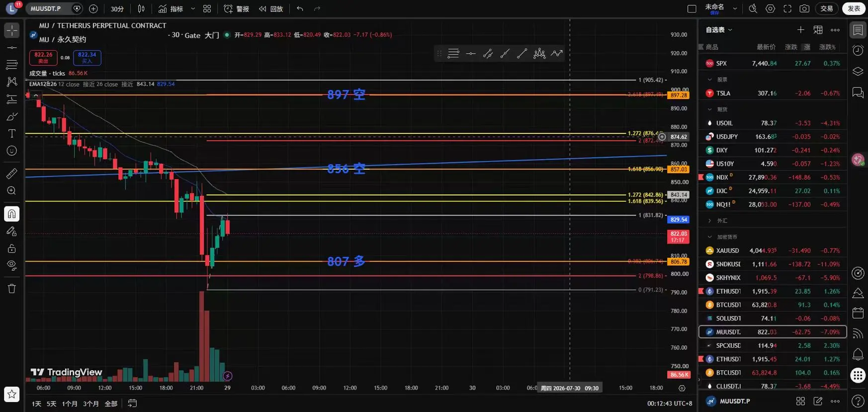Screen dimensions: 868x412
Task: Click 买入 buy button at 822.34
Action: tap(87, 58)
